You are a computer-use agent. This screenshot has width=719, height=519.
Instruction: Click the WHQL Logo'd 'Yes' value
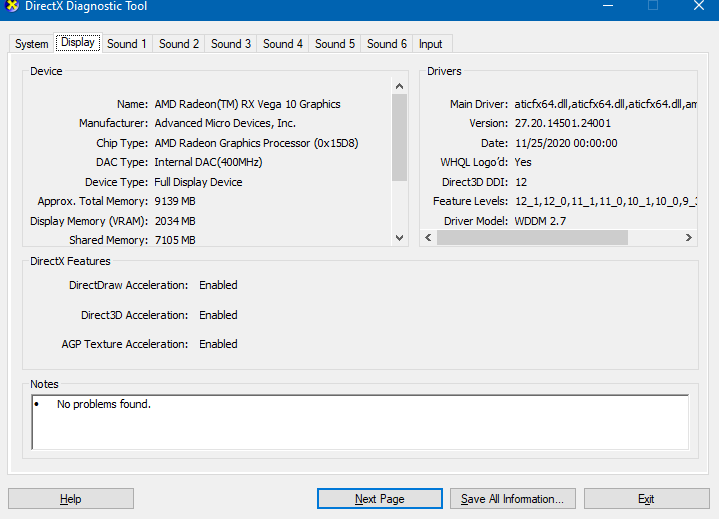pyautogui.click(x=523, y=162)
